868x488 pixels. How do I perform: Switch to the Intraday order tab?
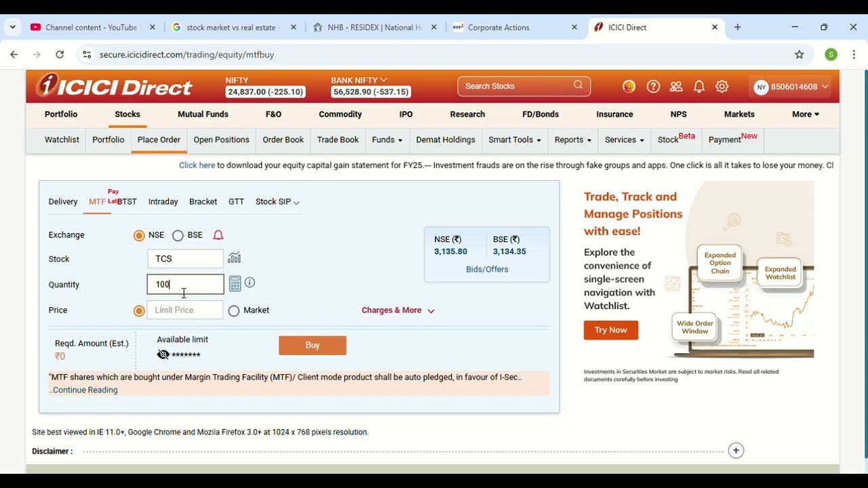click(x=163, y=202)
